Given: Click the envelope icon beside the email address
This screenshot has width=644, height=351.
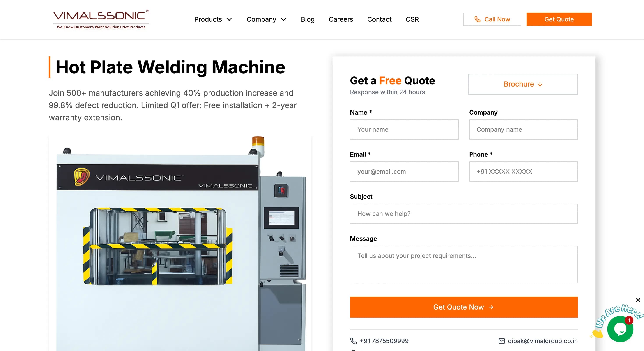Looking at the screenshot, I should coord(501,341).
